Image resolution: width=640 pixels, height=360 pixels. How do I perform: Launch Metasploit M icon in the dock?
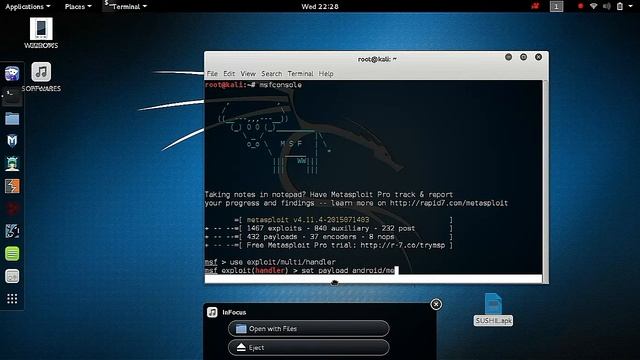point(12,141)
